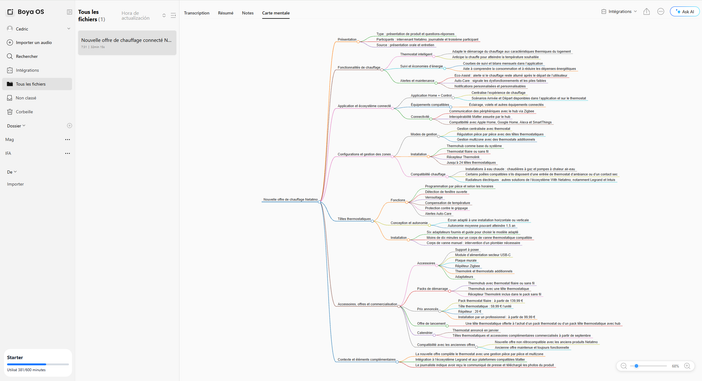Collapse the Fonctionnalités de chauffage node
This screenshot has width=702, height=381.
(382, 69)
